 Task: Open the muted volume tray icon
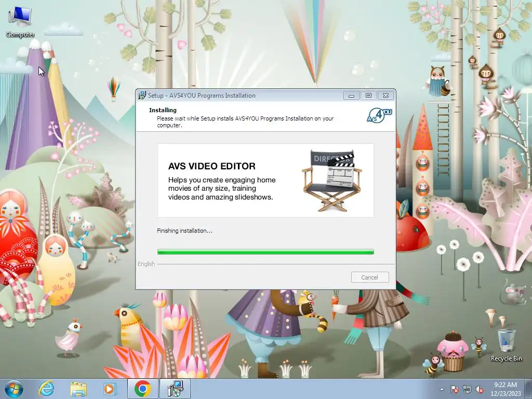pos(480,389)
